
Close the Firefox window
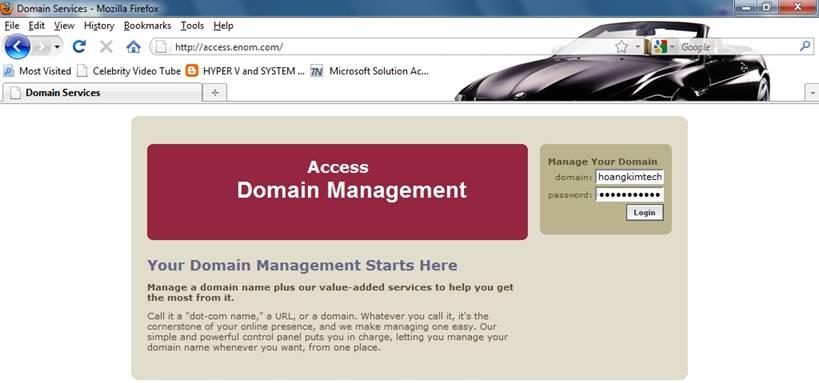(798, 7)
